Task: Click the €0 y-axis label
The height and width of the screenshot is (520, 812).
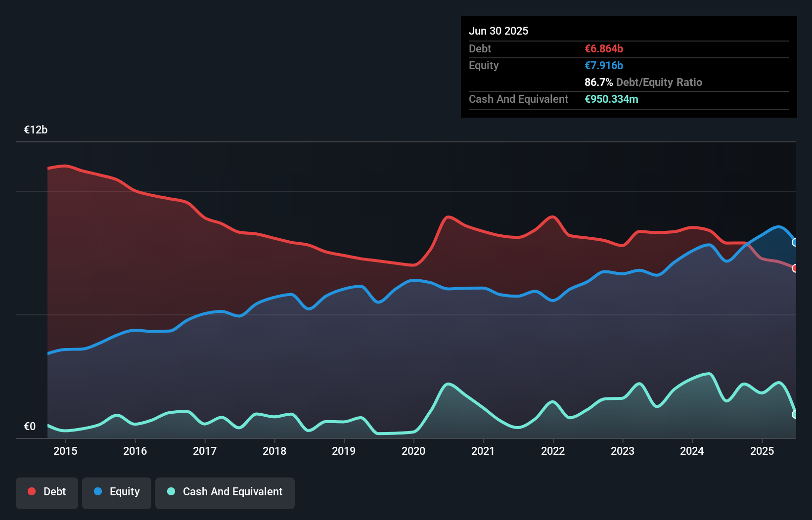Action: (x=30, y=426)
